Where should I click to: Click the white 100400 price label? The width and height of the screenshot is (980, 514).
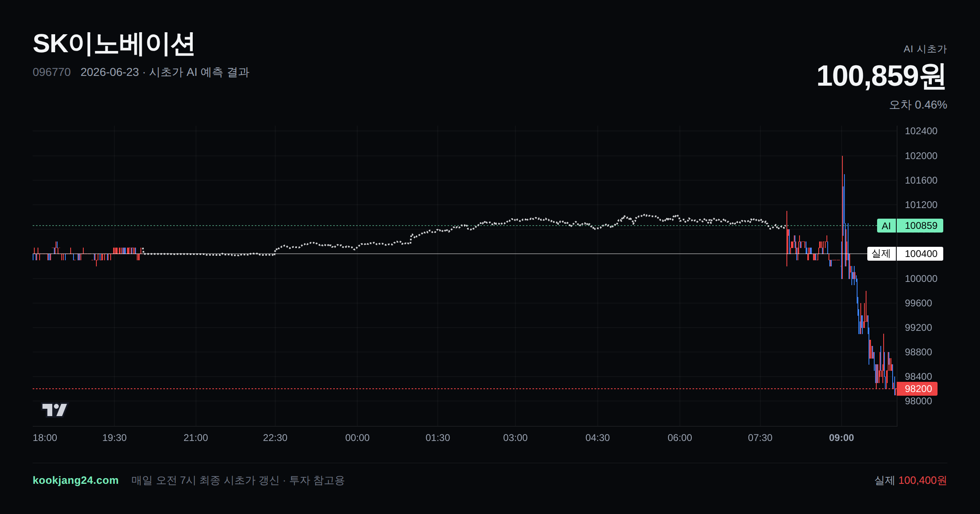(x=920, y=254)
